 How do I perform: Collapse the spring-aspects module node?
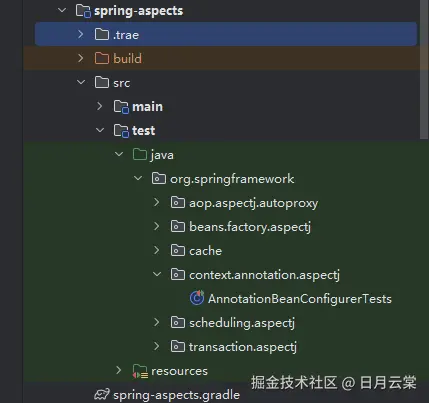pos(62,10)
